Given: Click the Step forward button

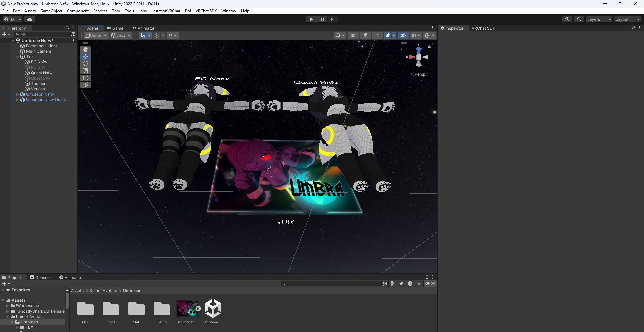Looking at the screenshot, I should (332, 19).
